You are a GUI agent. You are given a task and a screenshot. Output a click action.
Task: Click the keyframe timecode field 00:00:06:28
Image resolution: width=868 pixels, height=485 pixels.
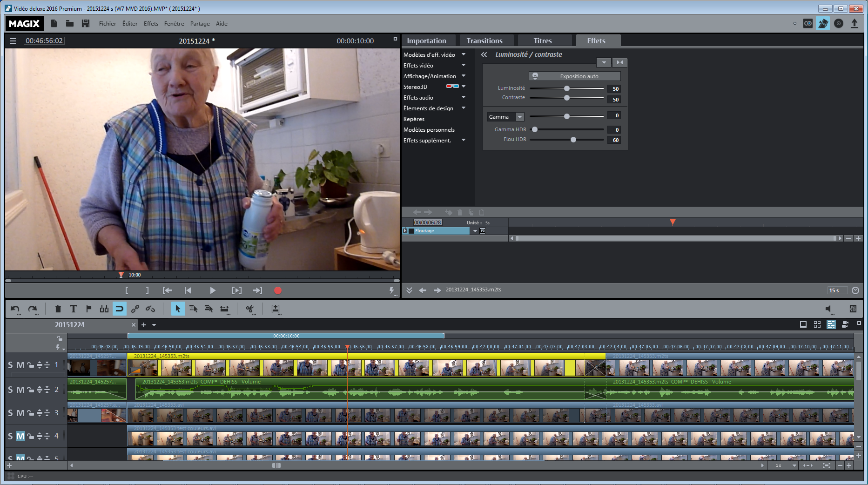(x=428, y=222)
